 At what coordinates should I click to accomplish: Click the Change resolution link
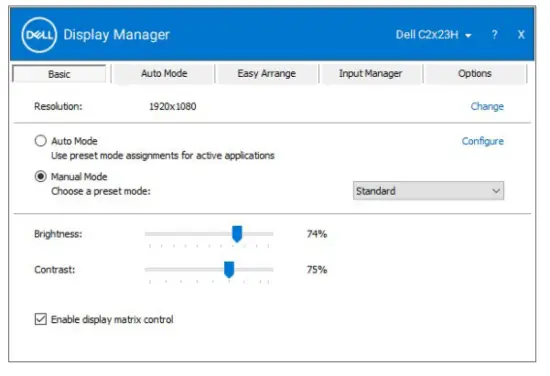pos(487,106)
